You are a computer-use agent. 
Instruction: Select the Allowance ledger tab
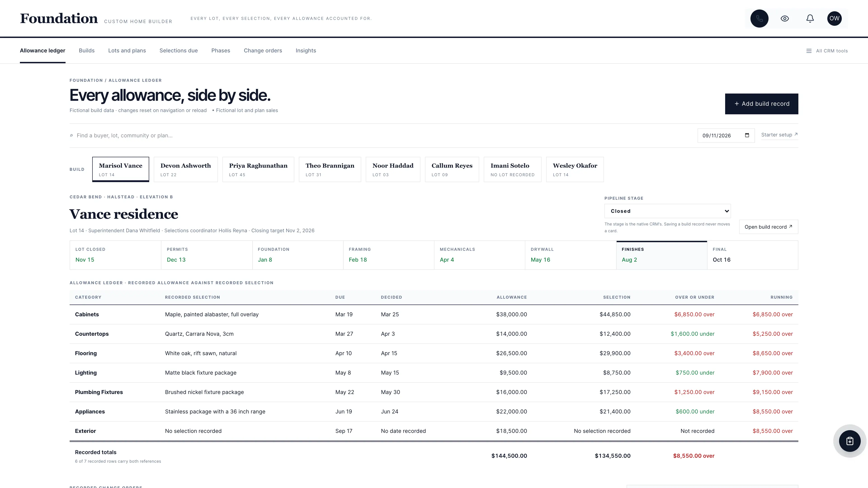point(42,51)
